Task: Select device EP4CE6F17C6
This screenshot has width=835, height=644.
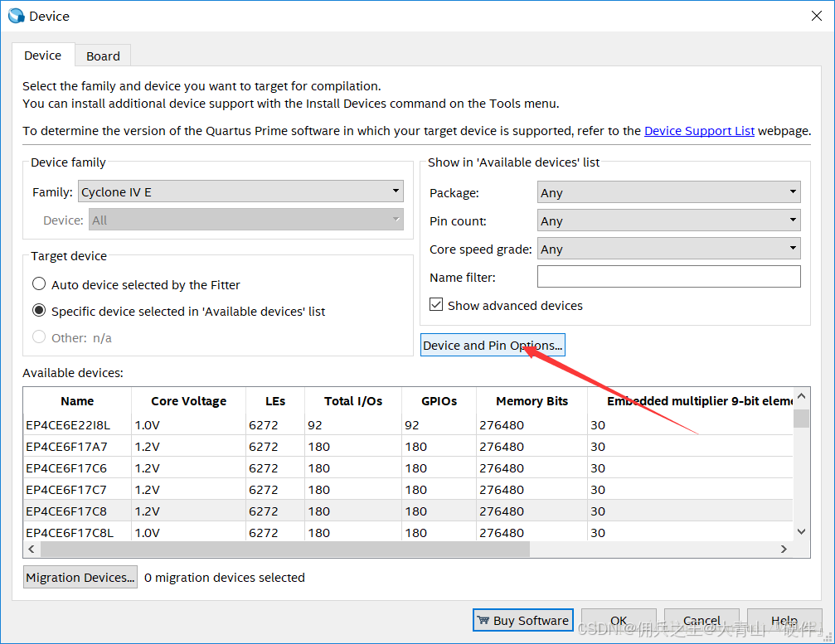Action: pos(66,468)
